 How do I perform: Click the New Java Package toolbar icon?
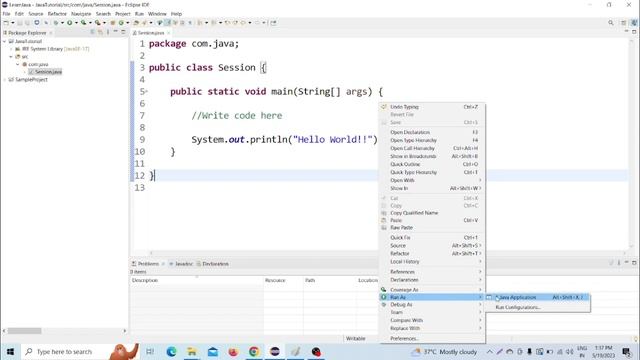tap(113, 23)
